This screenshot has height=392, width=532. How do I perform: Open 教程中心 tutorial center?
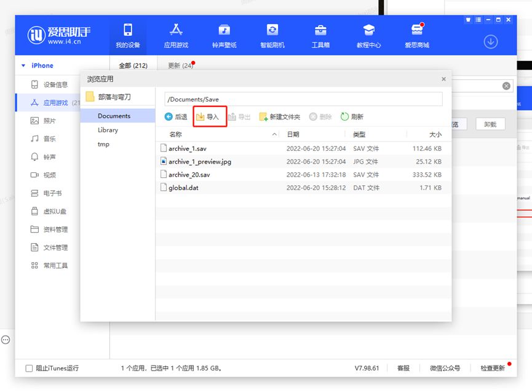[369, 36]
